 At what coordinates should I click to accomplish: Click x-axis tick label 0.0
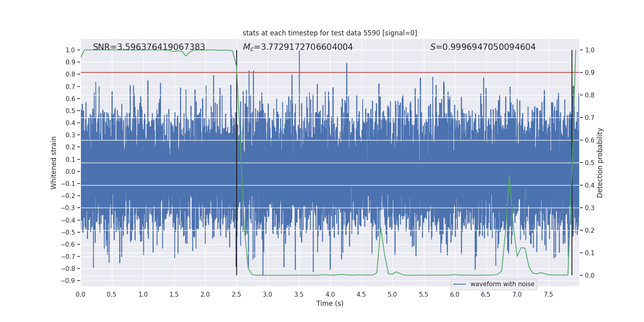tap(80, 294)
